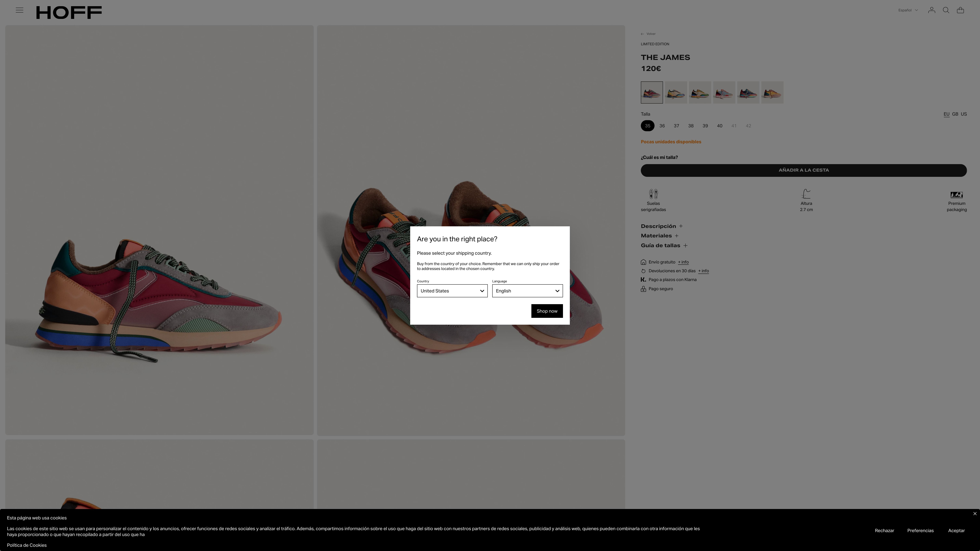
Task: Open the Country dropdown showing United States
Action: pos(452,291)
